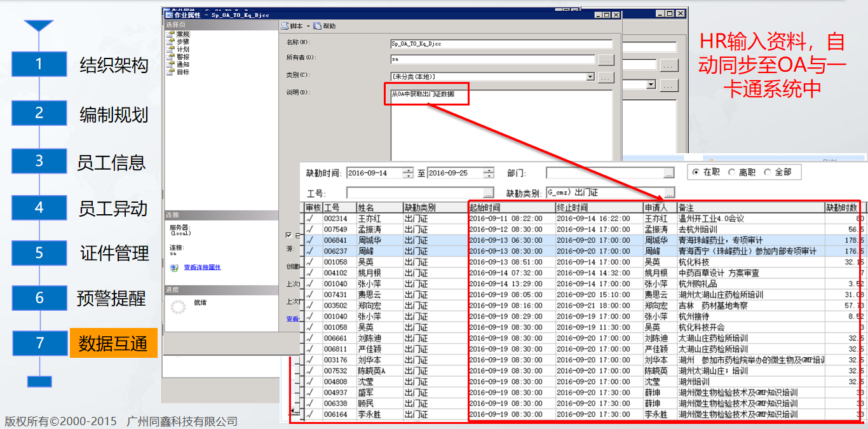Select the 在职 radio button
Image resolution: width=868 pixels, height=429 pixels.
[696, 172]
